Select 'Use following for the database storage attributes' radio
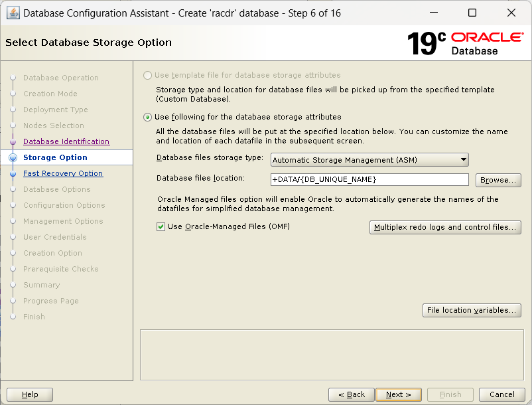 click(x=147, y=117)
